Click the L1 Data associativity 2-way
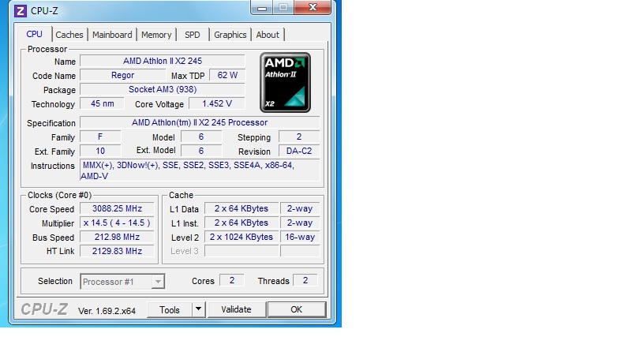Viewport: 644px width, 363px height. 300,208
